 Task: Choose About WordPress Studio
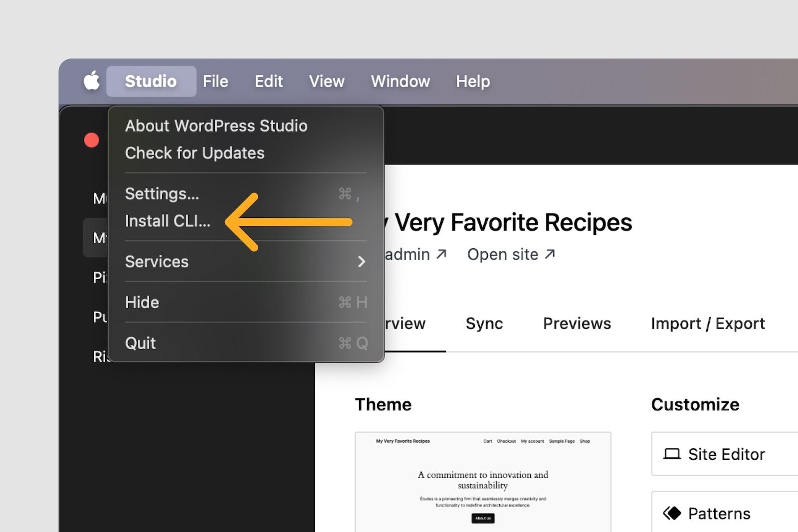point(216,126)
